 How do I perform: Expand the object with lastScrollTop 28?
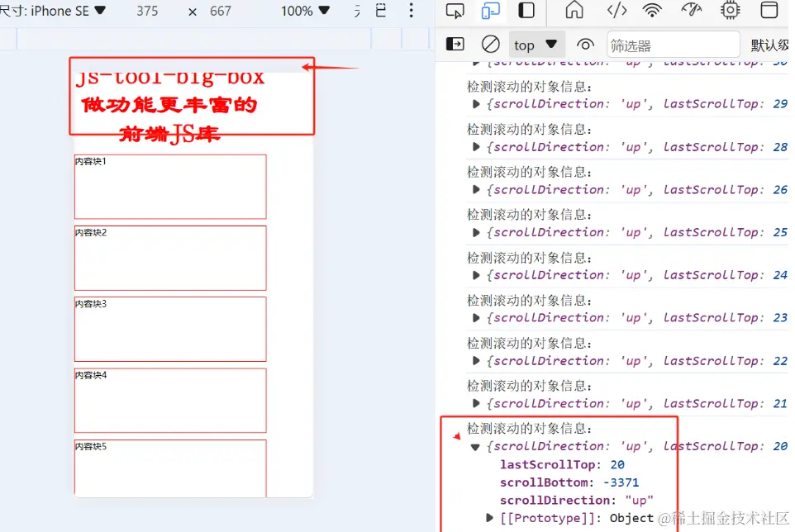click(x=475, y=147)
